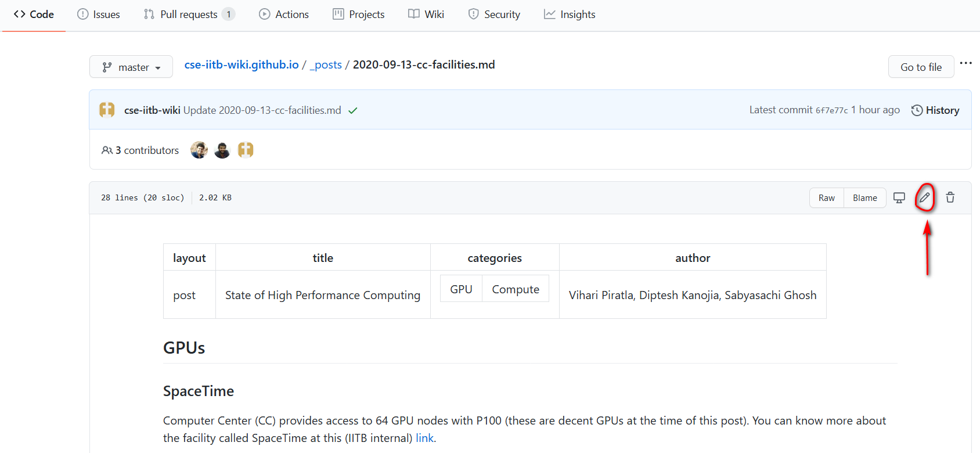Open file in desktop monitor icon
The width and height of the screenshot is (980, 453).
[x=899, y=198]
